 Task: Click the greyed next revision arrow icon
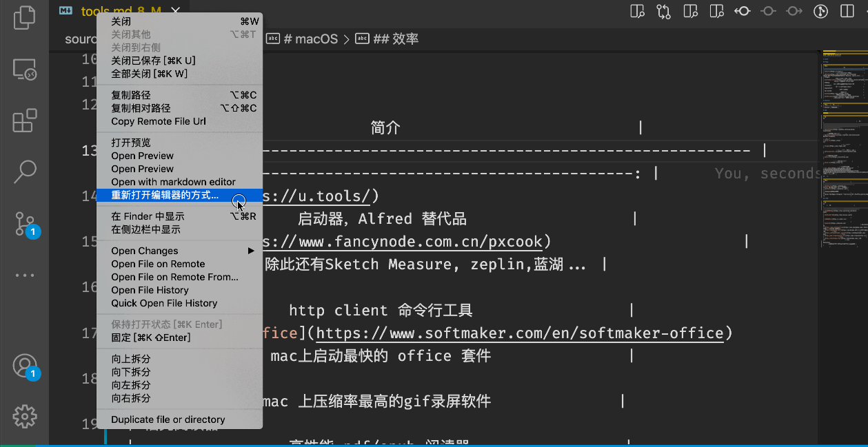pos(794,11)
